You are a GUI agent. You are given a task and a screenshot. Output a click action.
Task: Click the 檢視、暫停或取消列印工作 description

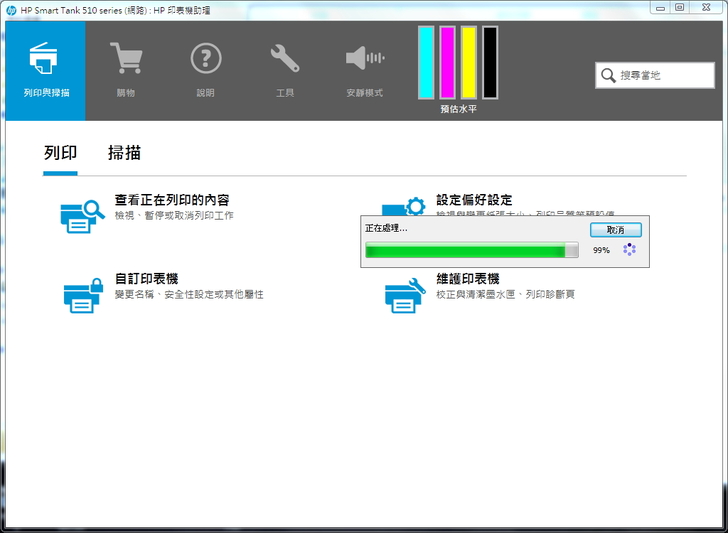pyautogui.click(x=174, y=215)
